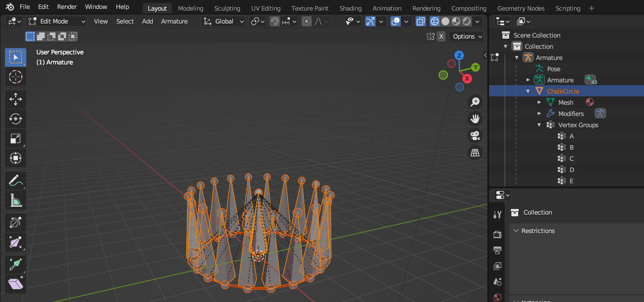Enable material preview shading
This screenshot has height=302, width=644.
click(x=456, y=21)
